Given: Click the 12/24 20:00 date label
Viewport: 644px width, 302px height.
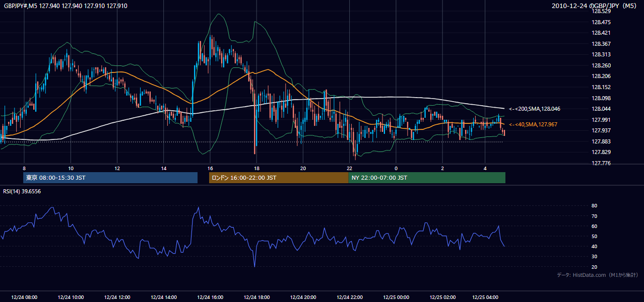Looking at the screenshot, I should point(303,297).
